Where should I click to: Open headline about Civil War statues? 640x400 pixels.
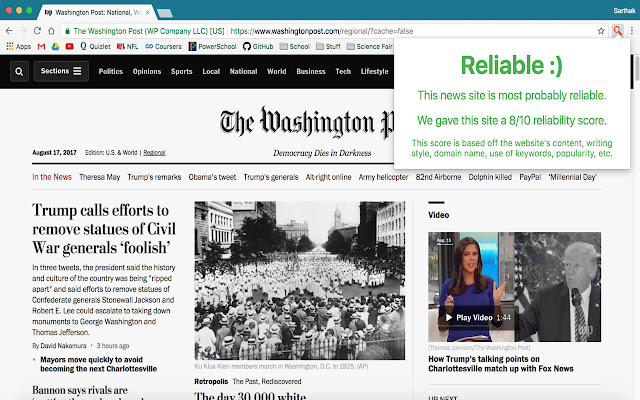104,229
